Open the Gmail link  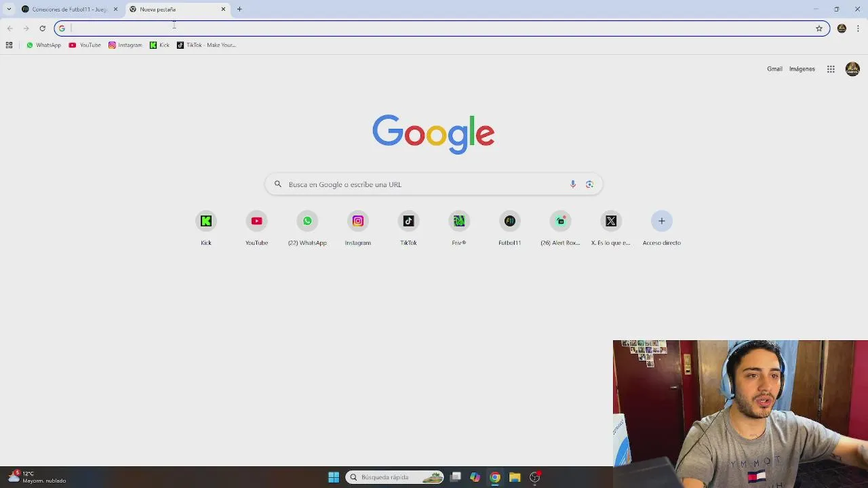tap(774, 69)
